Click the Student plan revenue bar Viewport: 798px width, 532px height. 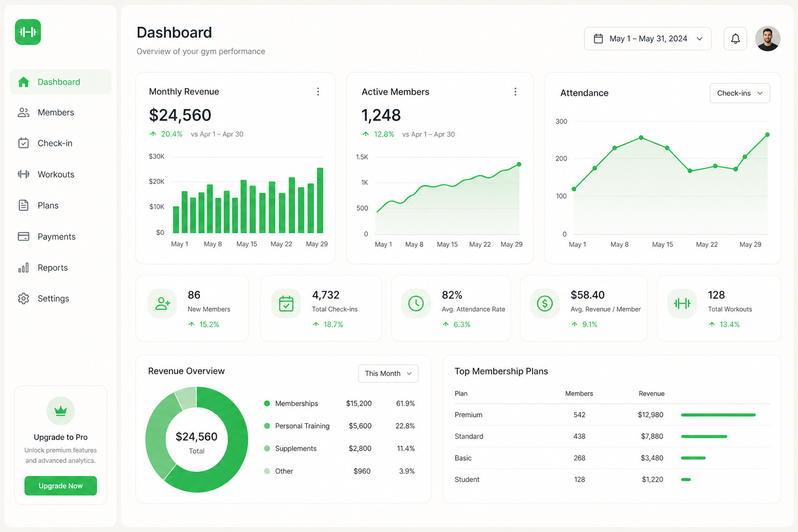[686, 480]
